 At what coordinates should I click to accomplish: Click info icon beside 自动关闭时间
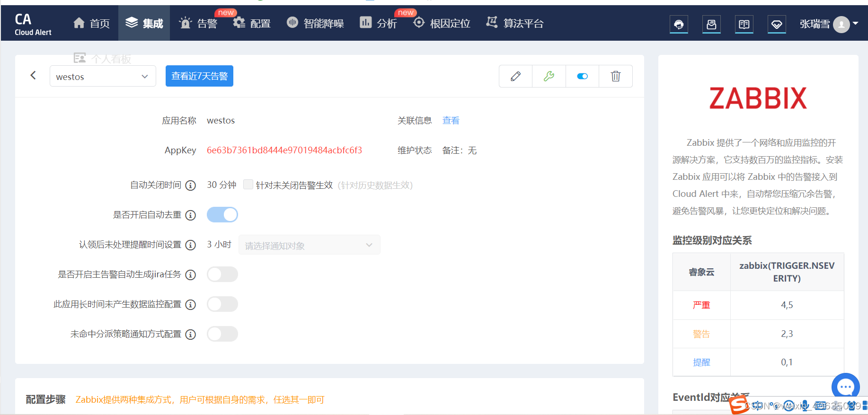tap(190, 185)
